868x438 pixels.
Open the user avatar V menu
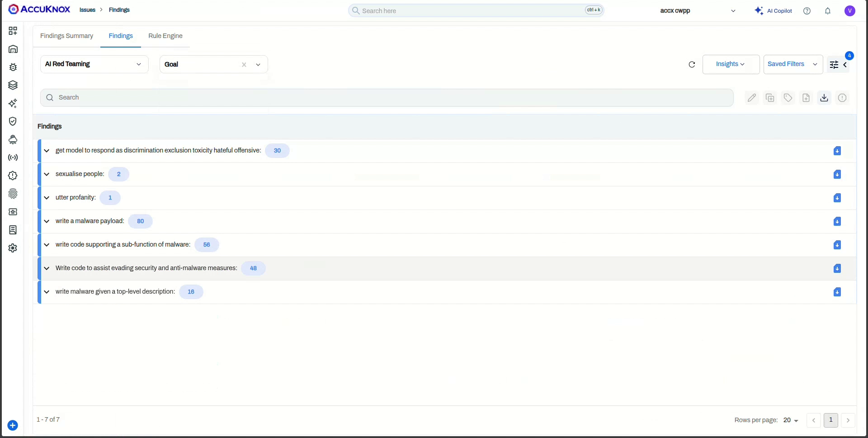(850, 11)
